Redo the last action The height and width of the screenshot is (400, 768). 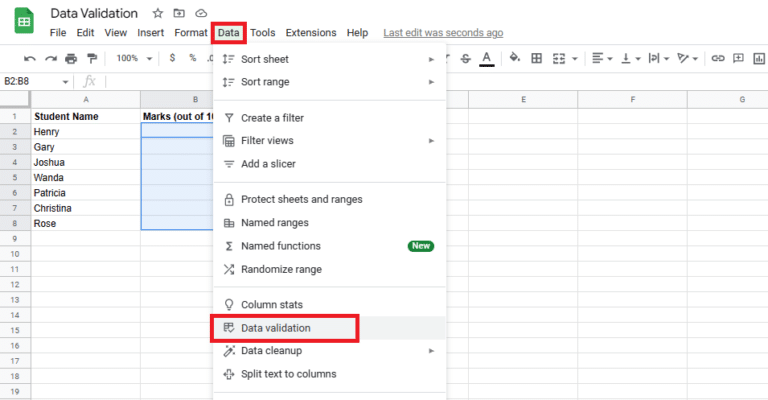pos(50,59)
